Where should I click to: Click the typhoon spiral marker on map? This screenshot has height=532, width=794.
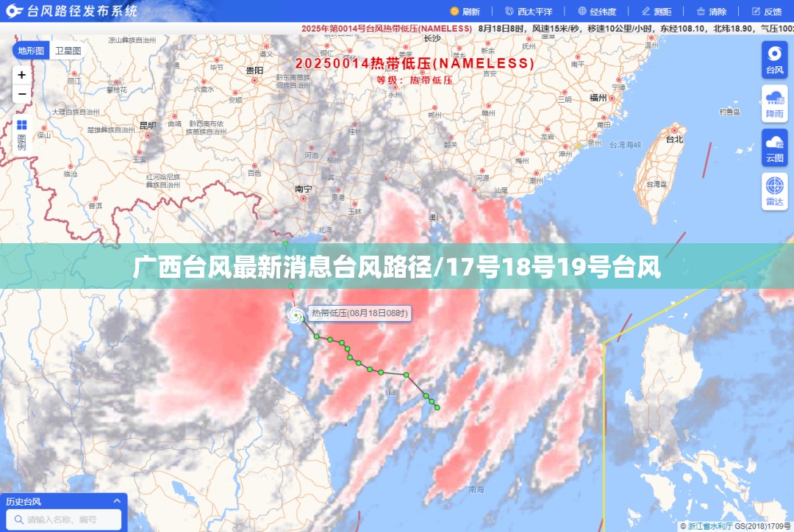pos(296,314)
